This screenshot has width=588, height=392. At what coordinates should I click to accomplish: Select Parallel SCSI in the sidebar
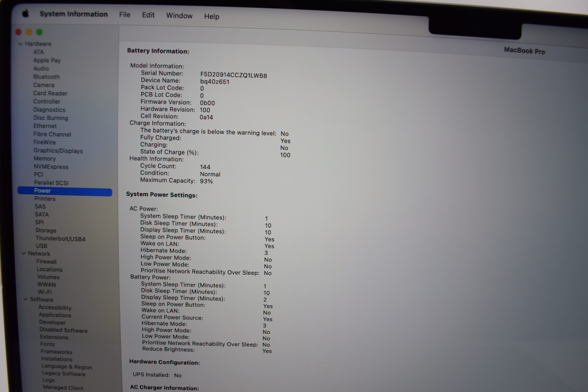pyautogui.click(x=51, y=183)
